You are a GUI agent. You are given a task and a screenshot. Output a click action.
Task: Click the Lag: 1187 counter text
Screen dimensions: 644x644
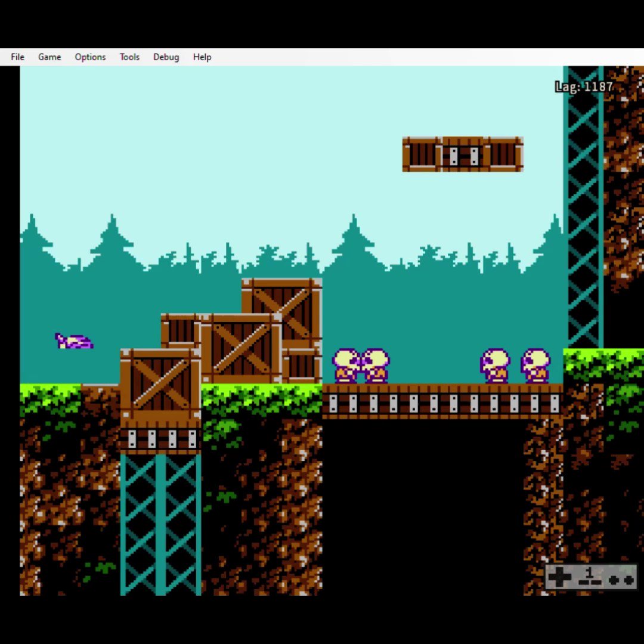tap(584, 86)
